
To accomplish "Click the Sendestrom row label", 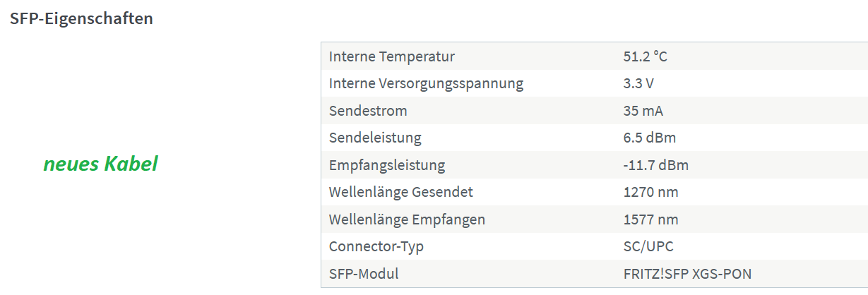I will pos(368,111).
